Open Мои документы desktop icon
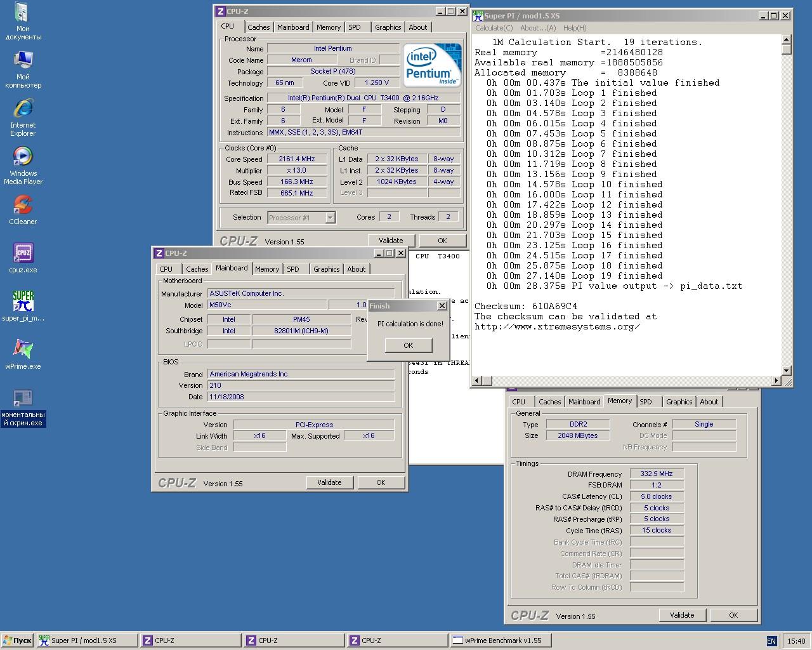This screenshot has height=650, width=812. click(x=23, y=22)
